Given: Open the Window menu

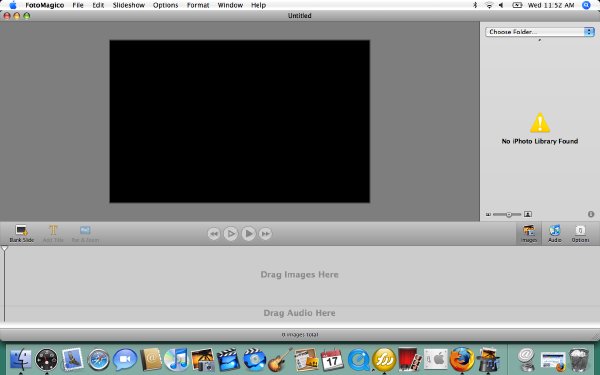Looking at the screenshot, I should click(x=230, y=5).
